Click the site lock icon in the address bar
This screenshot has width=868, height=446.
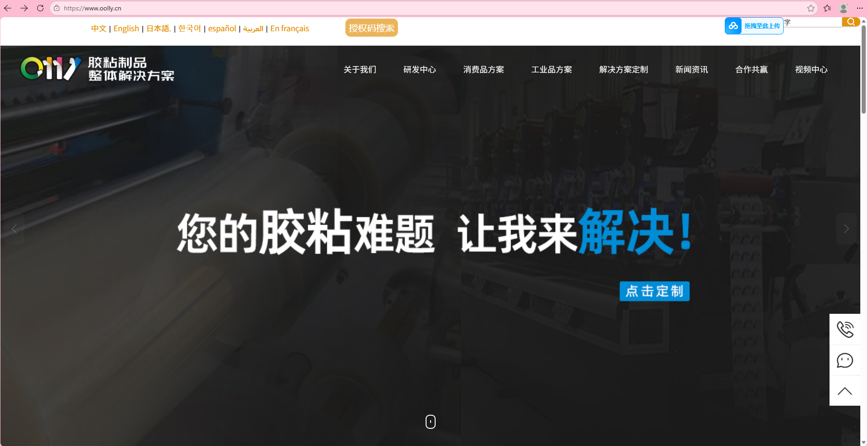[57, 8]
